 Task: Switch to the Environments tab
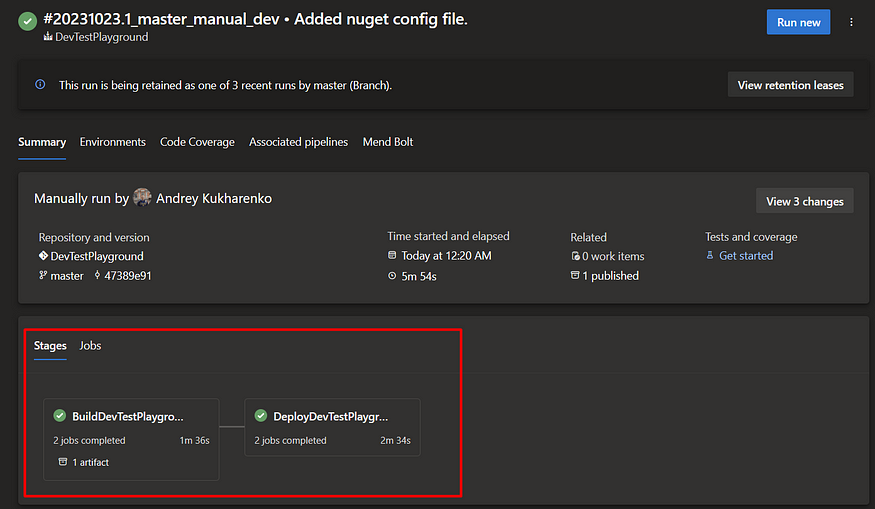pos(113,142)
